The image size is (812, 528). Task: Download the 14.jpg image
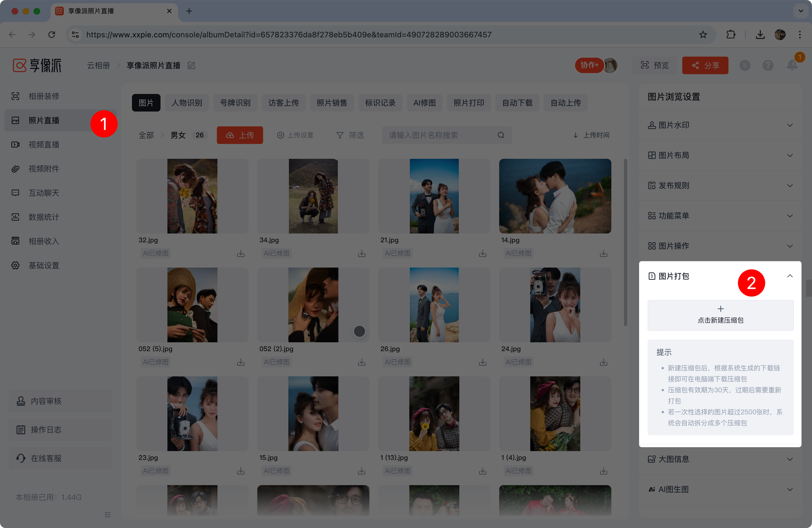pyautogui.click(x=604, y=254)
